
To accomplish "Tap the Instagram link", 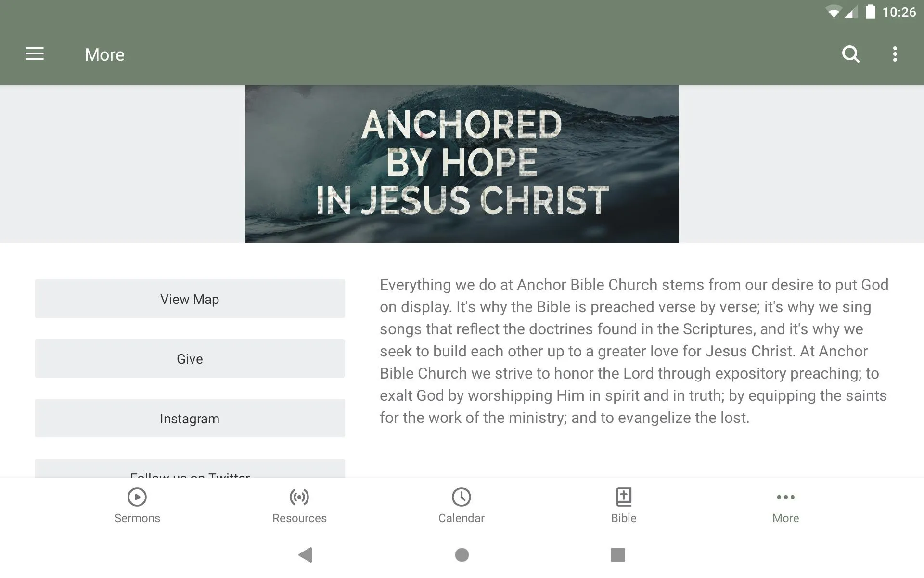I will [189, 418].
